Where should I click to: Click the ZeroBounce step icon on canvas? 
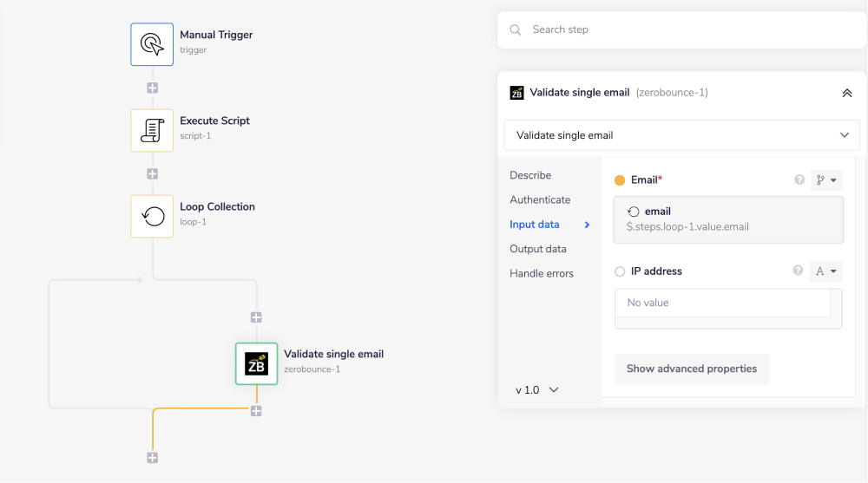[256, 363]
